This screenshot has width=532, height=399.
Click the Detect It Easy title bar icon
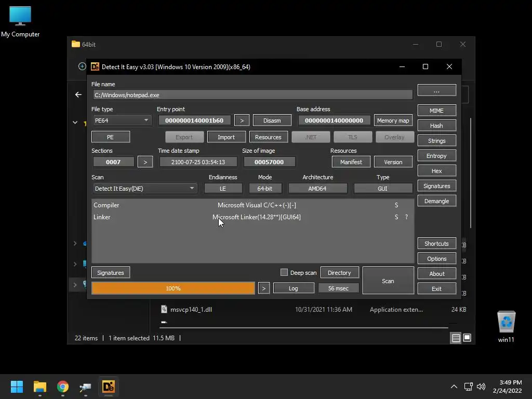click(x=95, y=66)
